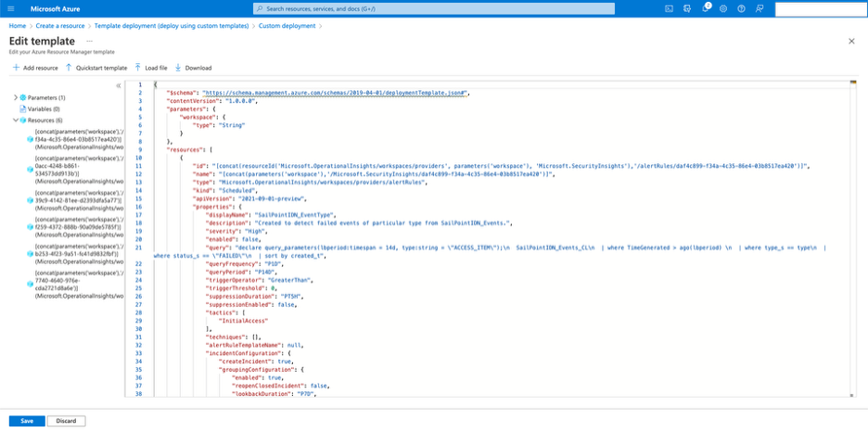Click the "createIncident": true line
This screenshot has width=868, height=432.
pos(258,362)
